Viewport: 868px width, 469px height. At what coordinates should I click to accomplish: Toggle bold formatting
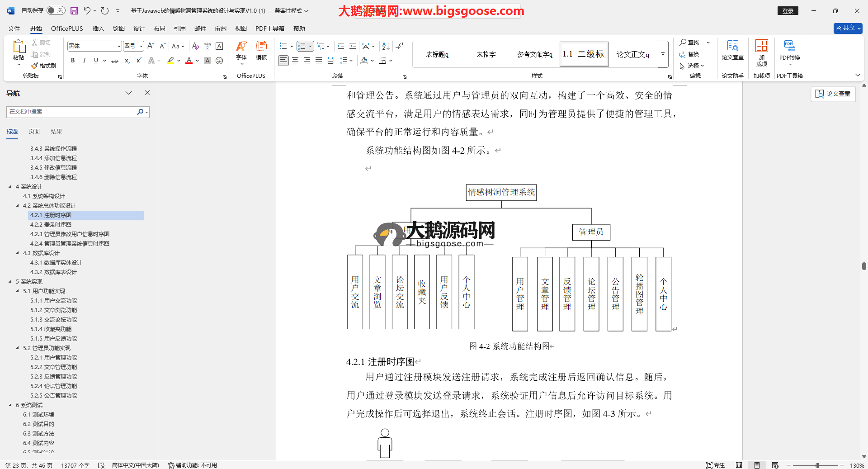click(73, 61)
